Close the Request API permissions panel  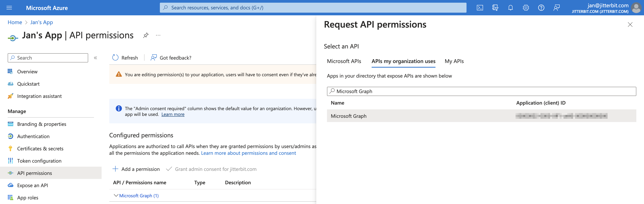point(630,25)
